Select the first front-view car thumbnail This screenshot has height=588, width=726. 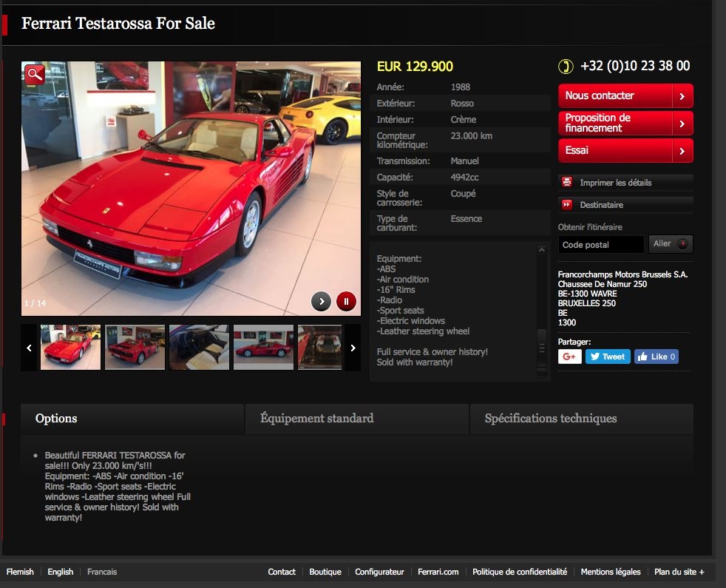pyautogui.click(x=70, y=347)
